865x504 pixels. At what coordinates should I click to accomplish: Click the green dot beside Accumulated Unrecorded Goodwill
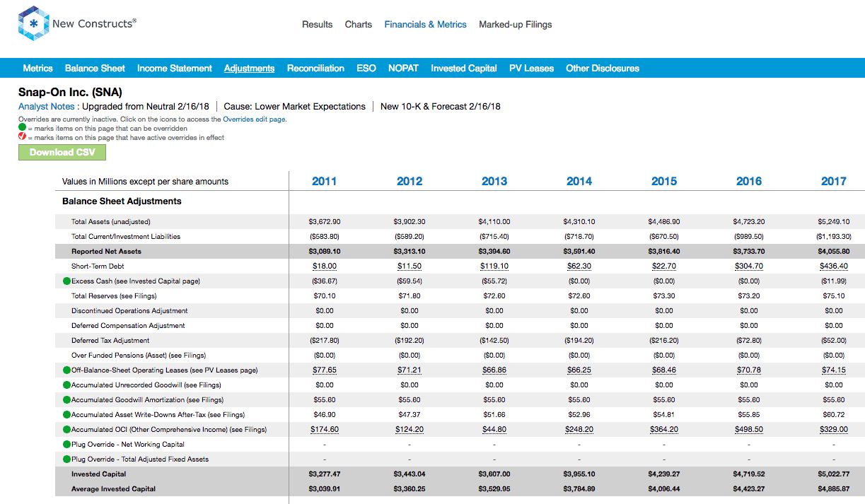tap(67, 385)
